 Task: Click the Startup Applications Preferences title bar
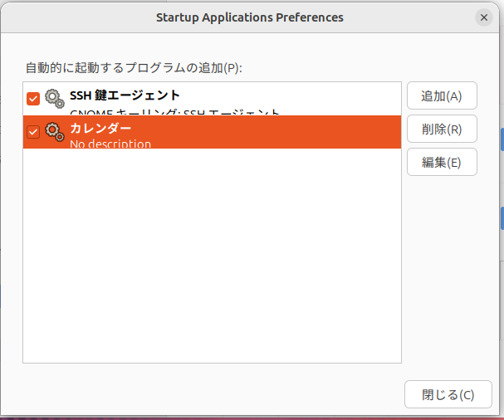[249, 17]
